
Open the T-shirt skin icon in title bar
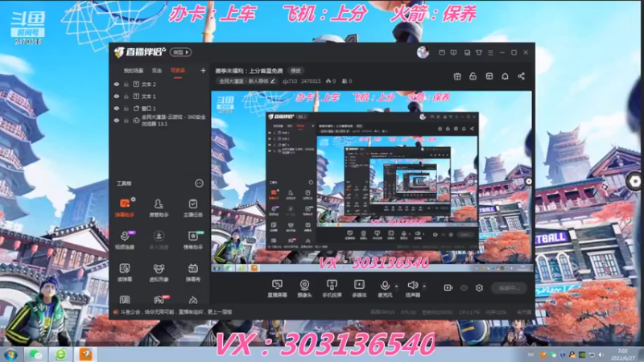click(x=479, y=52)
